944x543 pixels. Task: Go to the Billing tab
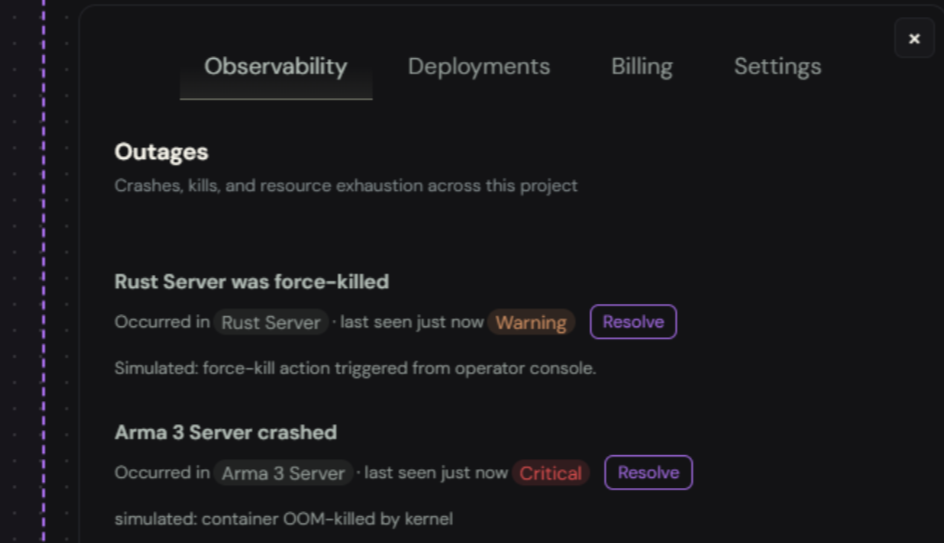click(641, 67)
